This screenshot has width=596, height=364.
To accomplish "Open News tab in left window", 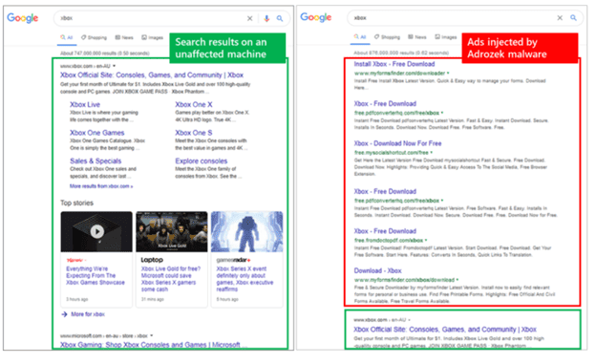I will pos(124,37).
